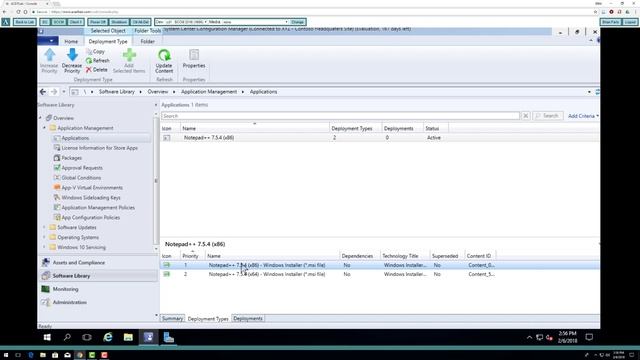Click the Windows Start button in VM
640x360 pixels.
pos(47,338)
